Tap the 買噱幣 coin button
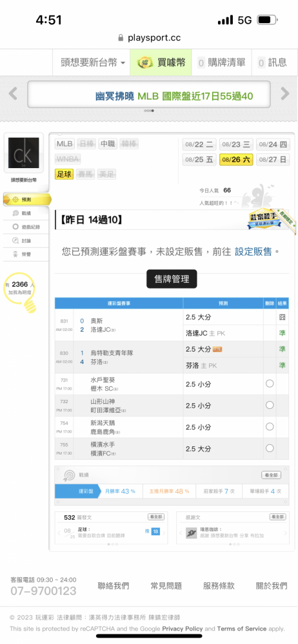298x644 pixels. click(161, 62)
